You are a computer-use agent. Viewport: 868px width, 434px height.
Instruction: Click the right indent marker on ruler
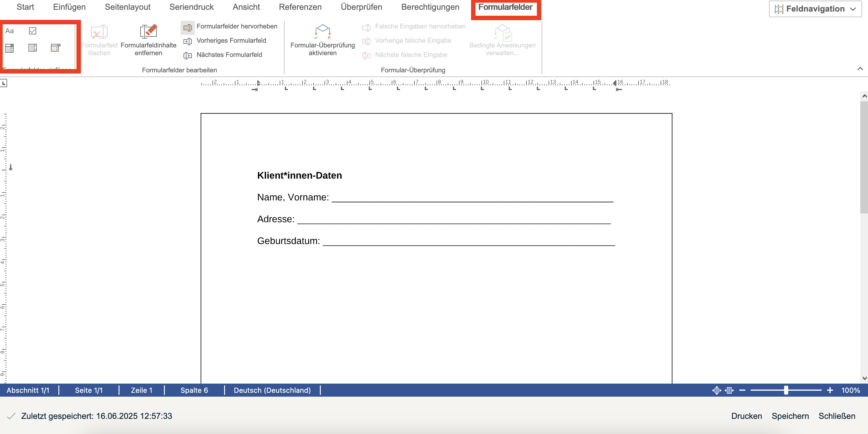(615, 83)
